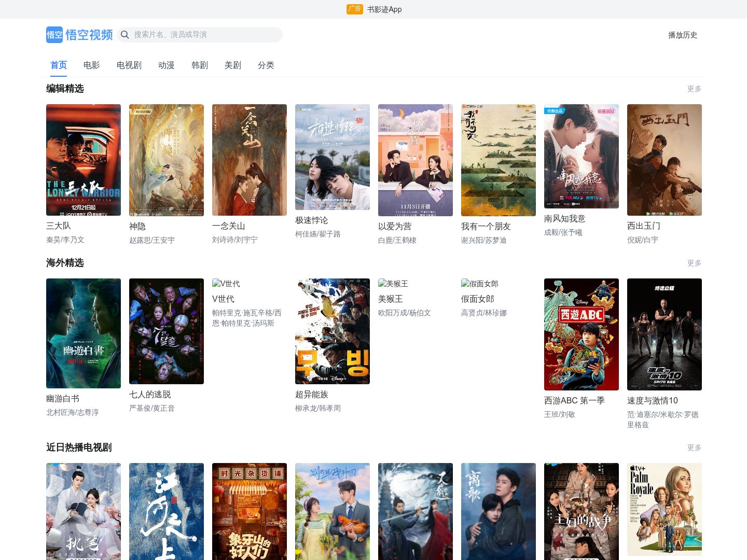Open the 三大队 poster
The image size is (747, 560).
(x=84, y=160)
